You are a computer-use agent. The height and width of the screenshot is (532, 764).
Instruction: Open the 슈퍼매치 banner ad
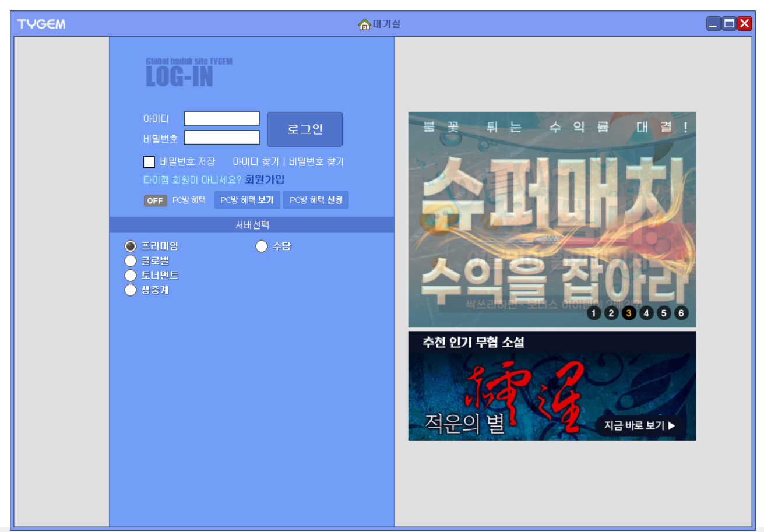coord(552,219)
